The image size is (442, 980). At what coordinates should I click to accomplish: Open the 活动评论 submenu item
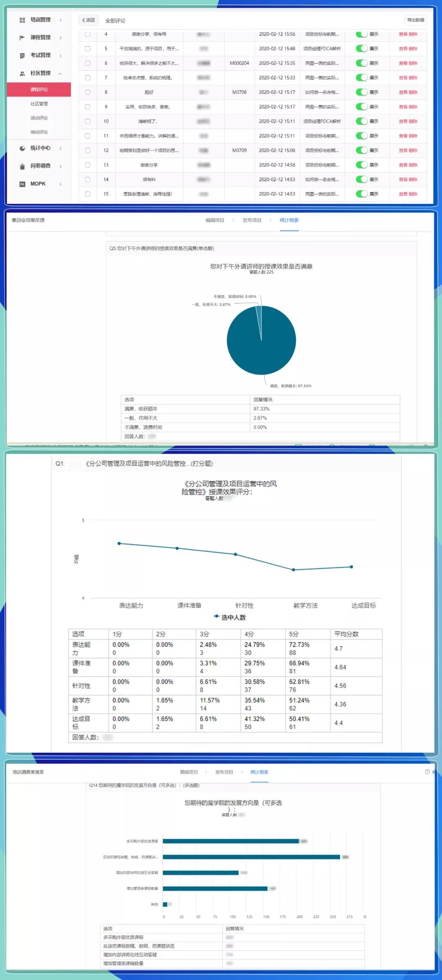click(39, 118)
